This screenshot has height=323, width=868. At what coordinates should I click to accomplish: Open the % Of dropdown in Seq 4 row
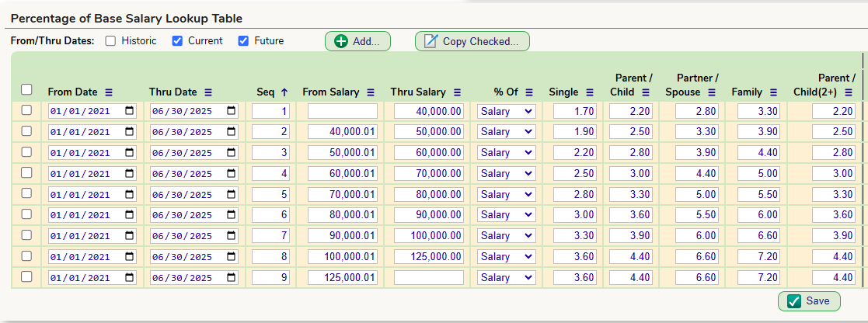click(x=507, y=174)
